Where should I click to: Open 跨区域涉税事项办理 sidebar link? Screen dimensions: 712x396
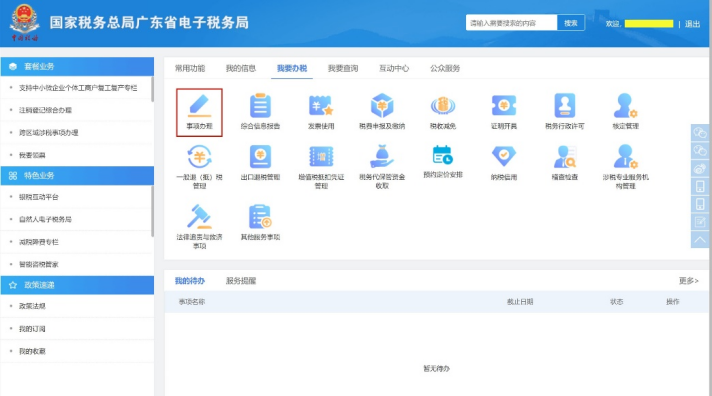(x=48, y=133)
